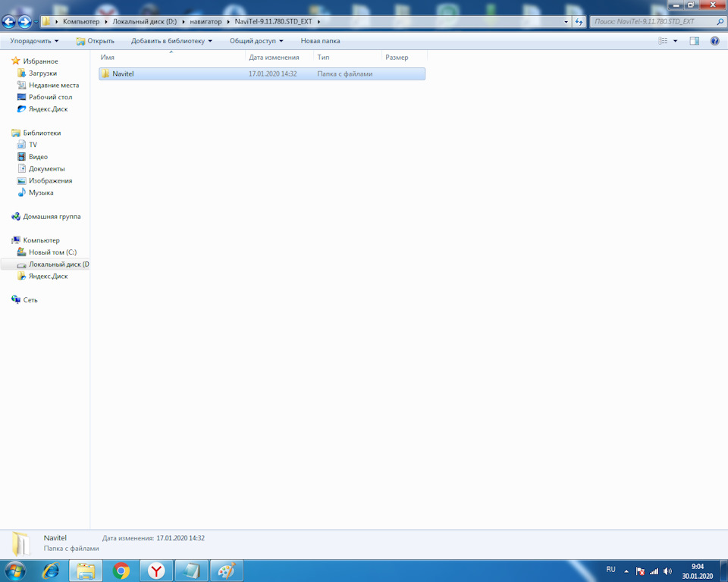Click the Локальный диск (D:) breadcrumb
The image size is (728, 582).
[x=144, y=21]
